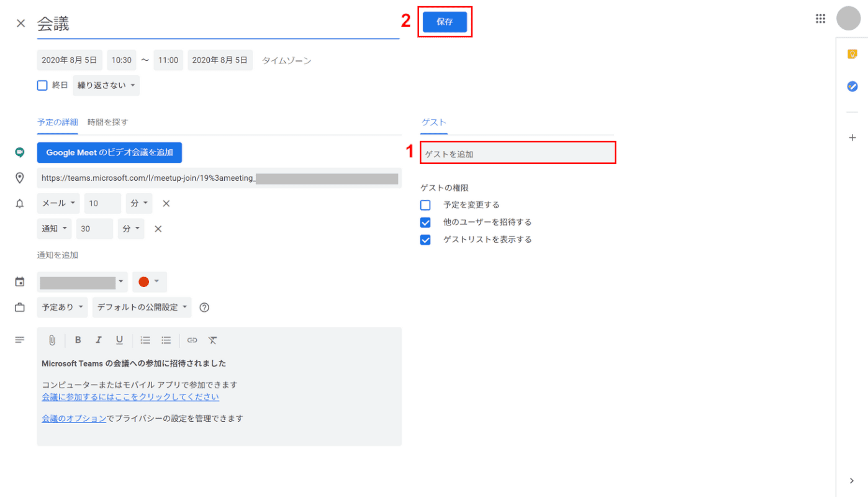Open the デフォルトの公開設定 dropdown
868x497 pixels.
pos(142,307)
